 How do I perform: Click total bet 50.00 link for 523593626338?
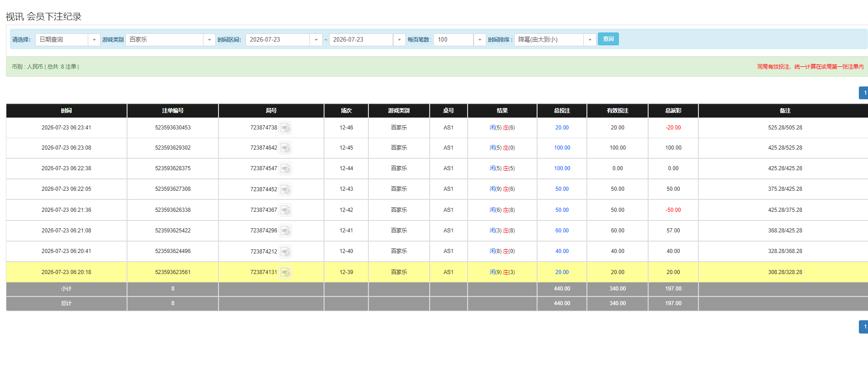click(x=562, y=210)
